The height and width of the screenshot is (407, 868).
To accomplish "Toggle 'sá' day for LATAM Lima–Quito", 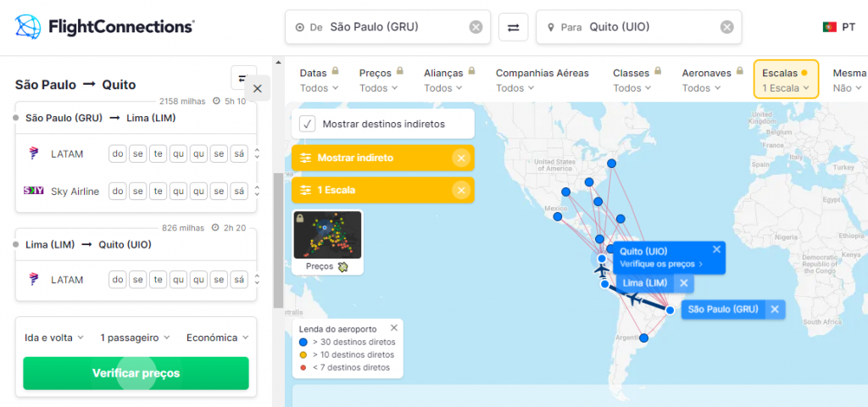I will 238,280.
